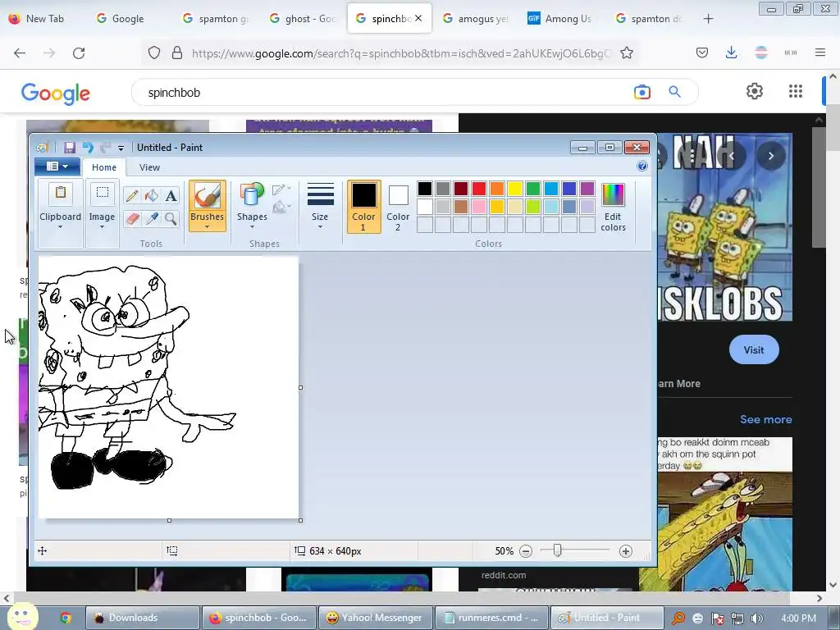
Task: Expand the Clipboard group dropdown
Action: [61, 227]
